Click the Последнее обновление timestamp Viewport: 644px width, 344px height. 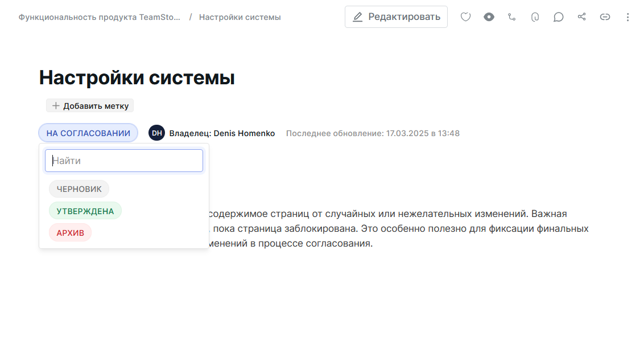point(373,133)
